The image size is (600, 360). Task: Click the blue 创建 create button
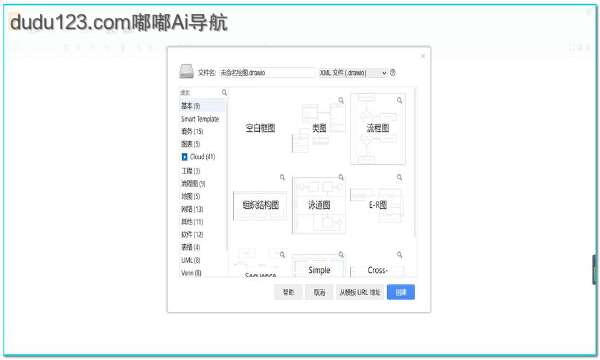pos(401,292)
